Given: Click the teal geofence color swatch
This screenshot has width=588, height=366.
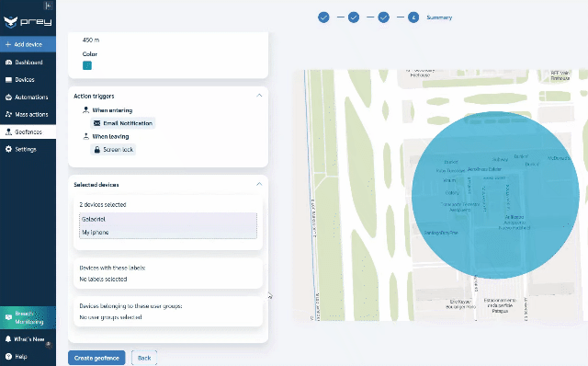Looking at the screenshot, I should (x=87, y=65).
